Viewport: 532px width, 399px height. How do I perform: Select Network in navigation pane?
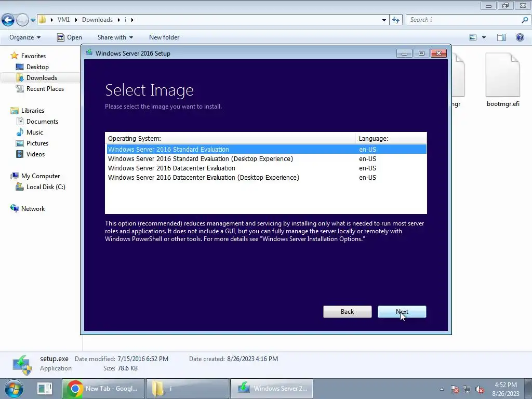(33, 209)
